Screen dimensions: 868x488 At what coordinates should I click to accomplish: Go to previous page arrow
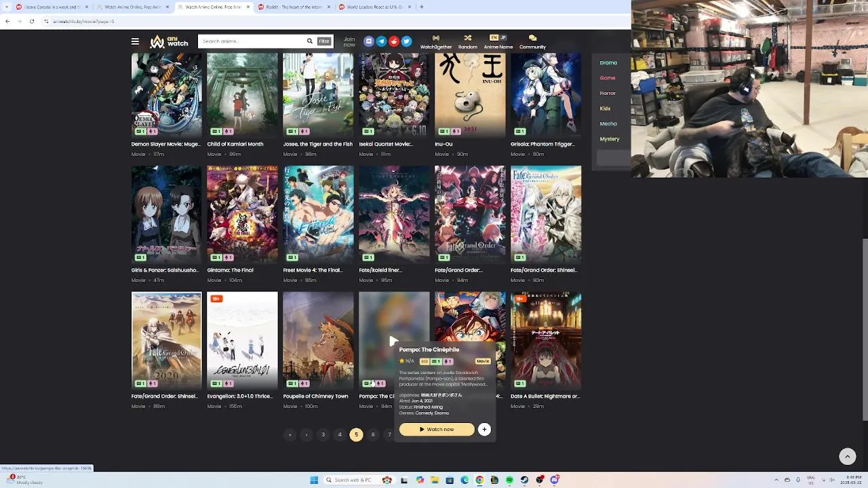click(307, 434)
